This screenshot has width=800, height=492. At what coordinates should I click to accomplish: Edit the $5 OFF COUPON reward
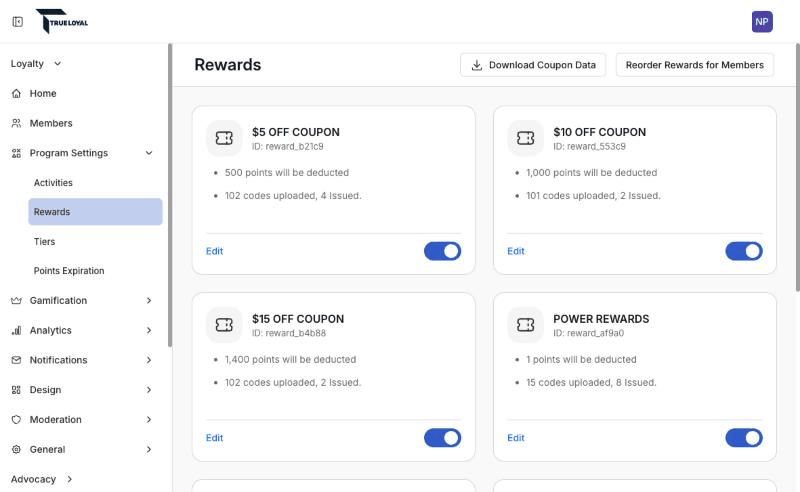coord(214,251)
